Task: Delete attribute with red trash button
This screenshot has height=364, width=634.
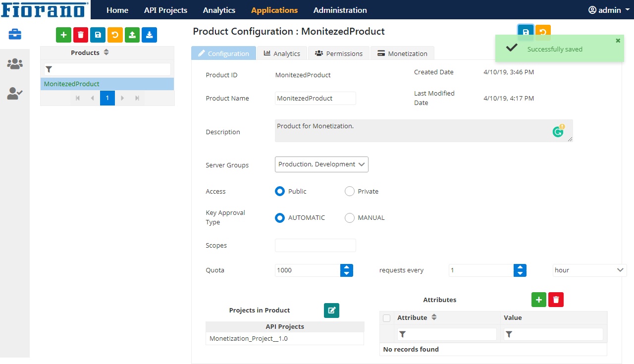Action: (556, 300)
